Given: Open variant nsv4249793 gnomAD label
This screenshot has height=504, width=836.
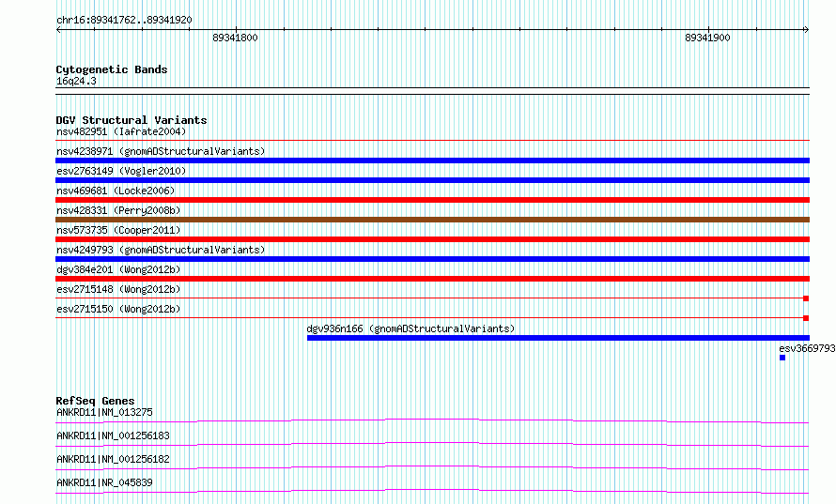Looking at the screenshot, I should click(161, 250).
